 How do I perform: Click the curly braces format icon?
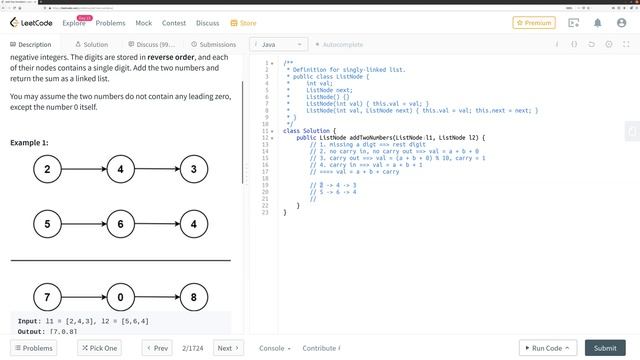click(x=574, y=44)
